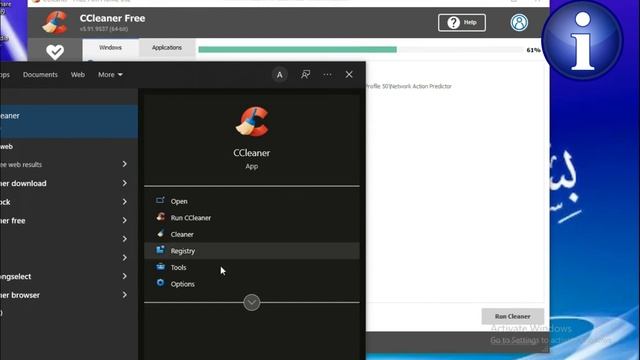Click the 'Network Action Predictor' path text
Screen dimensions: 640x360
409,86
